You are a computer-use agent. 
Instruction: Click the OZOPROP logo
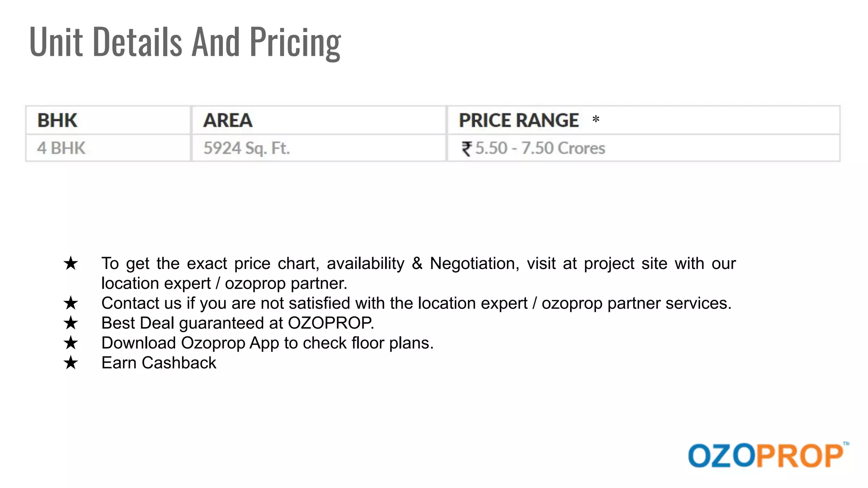766,455
